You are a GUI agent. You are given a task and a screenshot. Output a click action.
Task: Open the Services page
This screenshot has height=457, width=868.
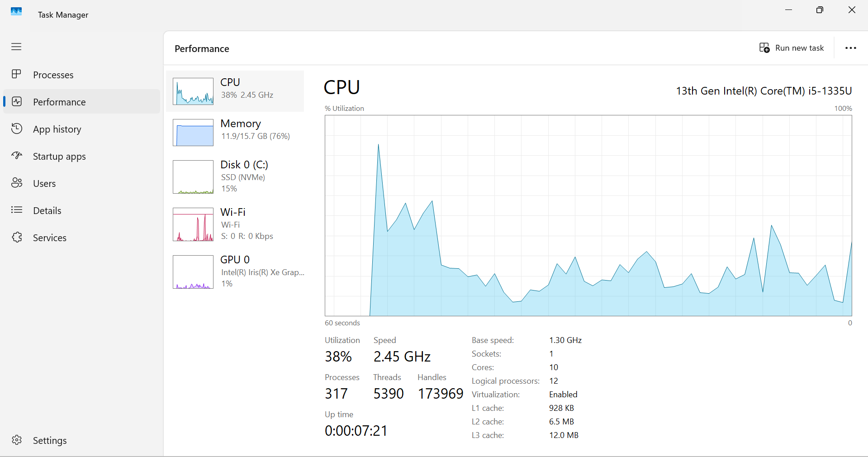82,238
